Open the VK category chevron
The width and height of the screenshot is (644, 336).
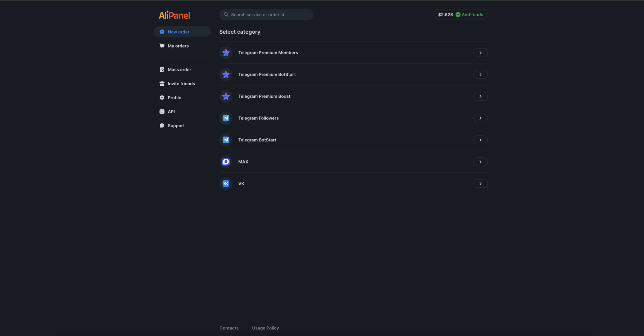[480, 184]
